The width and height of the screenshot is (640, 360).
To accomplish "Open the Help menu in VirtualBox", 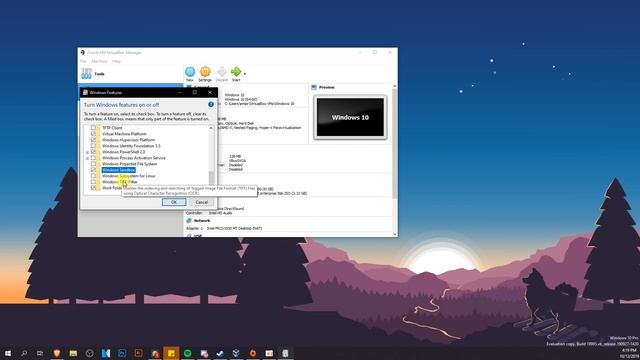I will point(116,61).
